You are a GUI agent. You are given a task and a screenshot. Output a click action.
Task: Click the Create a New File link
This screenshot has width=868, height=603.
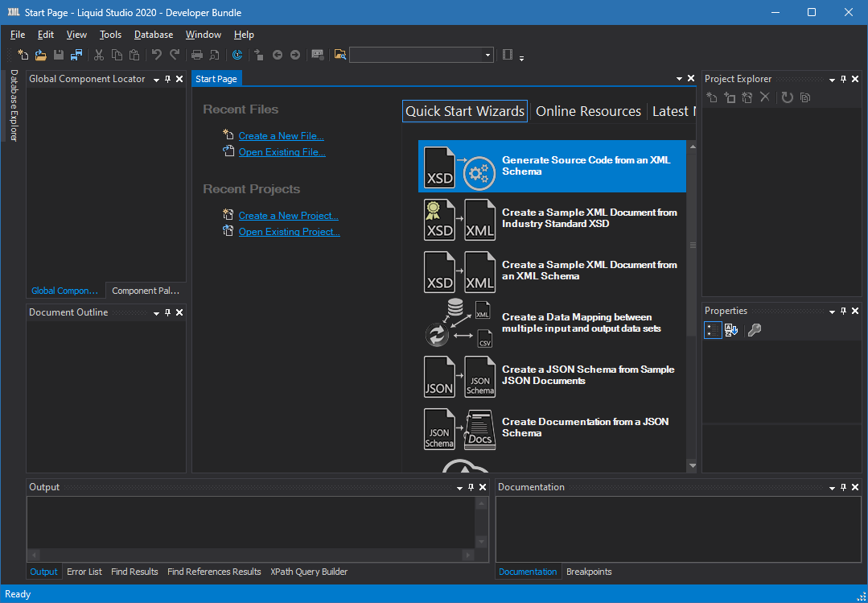pyautogui.click(x=282, y=136)
